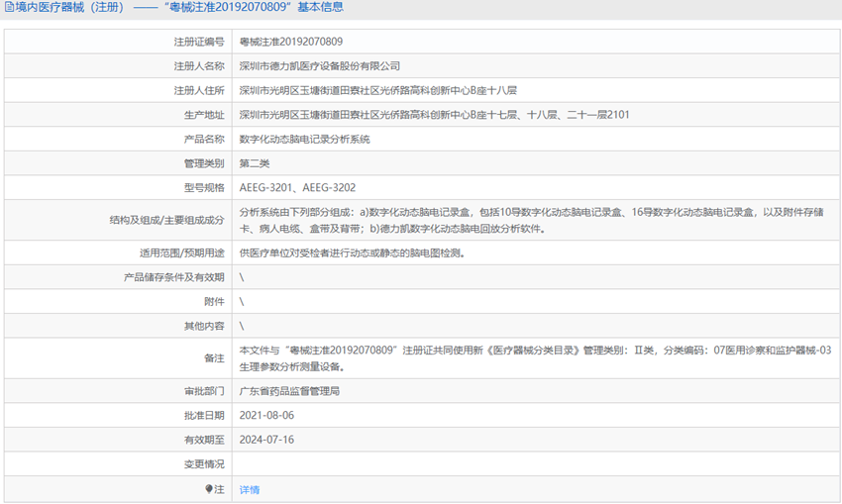Select registration number 粤械注准20192070809 in first table row

click(291, 43)
